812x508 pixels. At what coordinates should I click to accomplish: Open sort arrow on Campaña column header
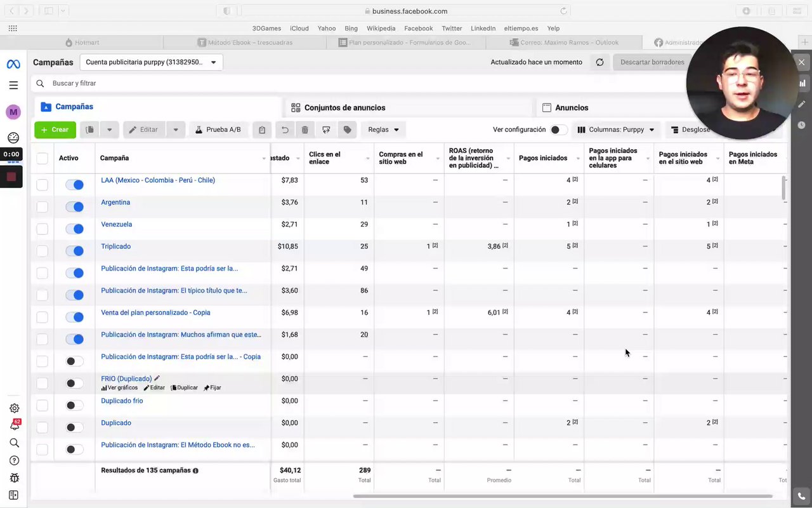264,158
